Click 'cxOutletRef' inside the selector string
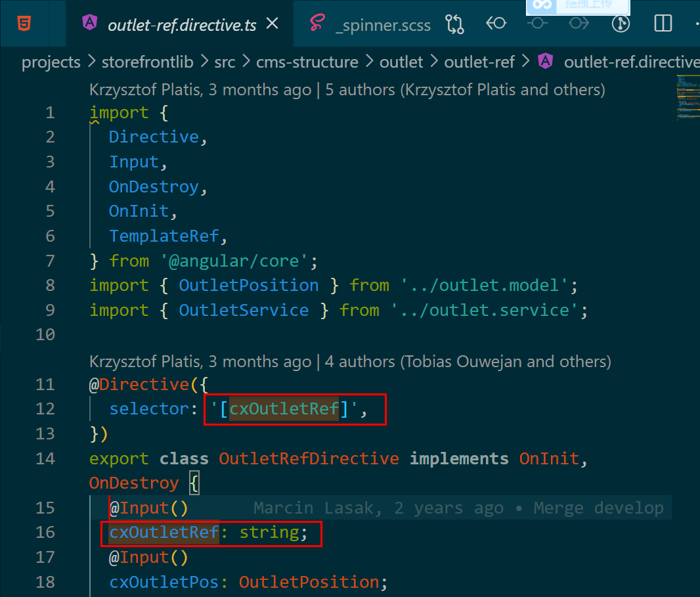700x597 pixels. [284, 409]
